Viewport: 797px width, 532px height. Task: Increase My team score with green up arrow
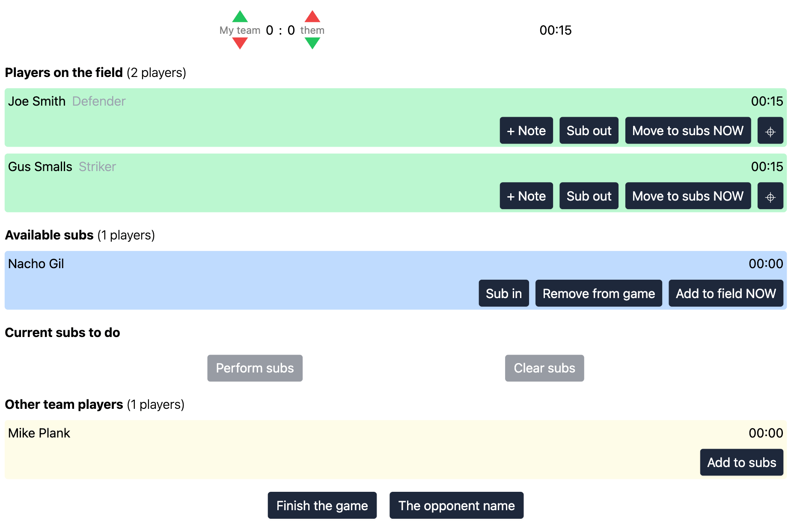(x=240, y=17)
